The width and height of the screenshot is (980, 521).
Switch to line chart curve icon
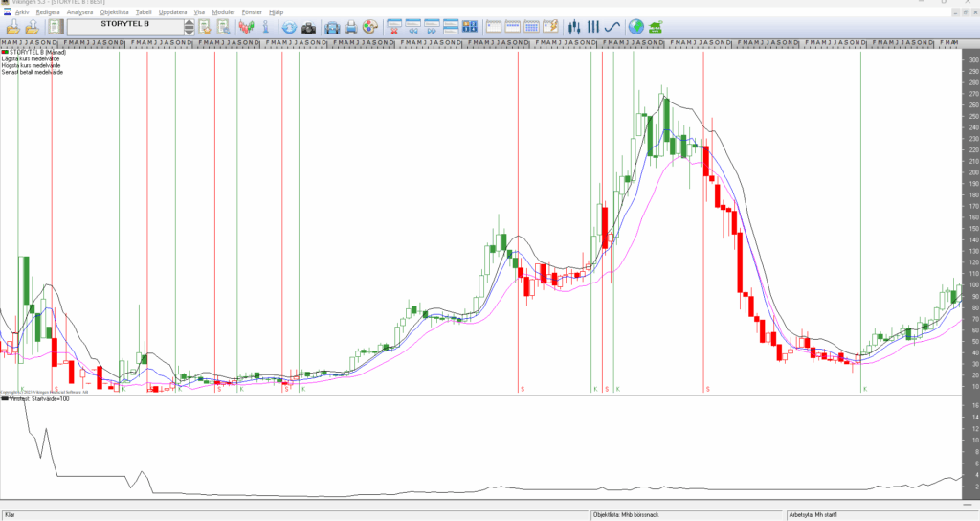click(x=612, y=27)
